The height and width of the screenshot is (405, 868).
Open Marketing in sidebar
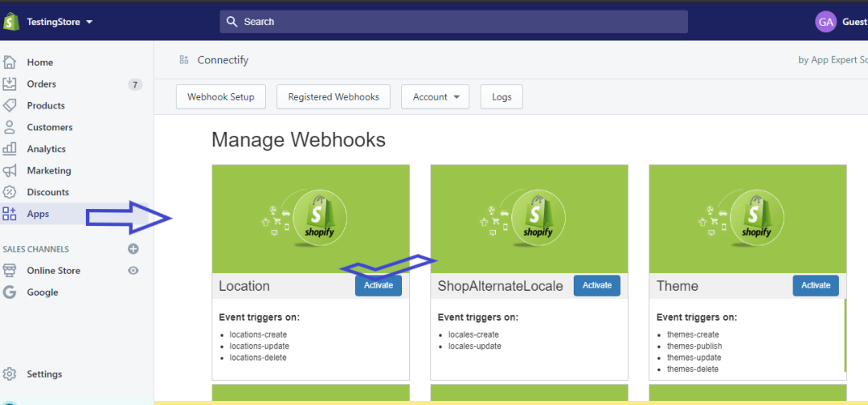(x=49, y=170)
